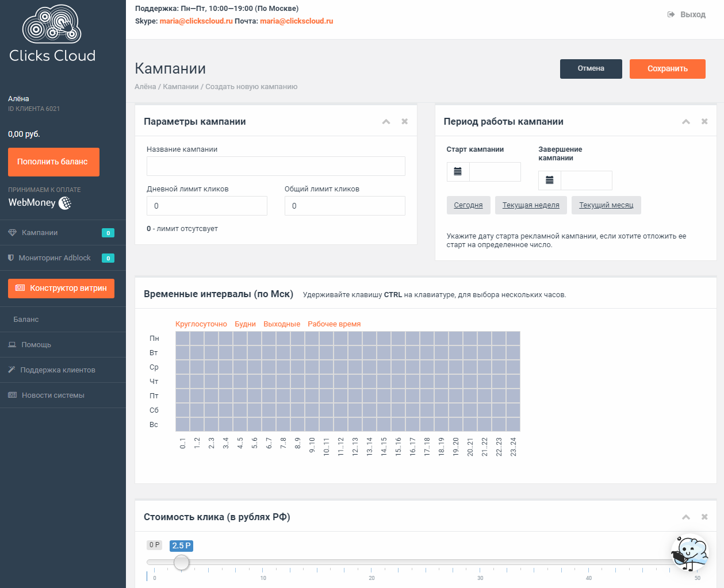This screenshot has width=724, height=588.
Task: Click the cloud mascot chat icon
Action: pos(689,554)
